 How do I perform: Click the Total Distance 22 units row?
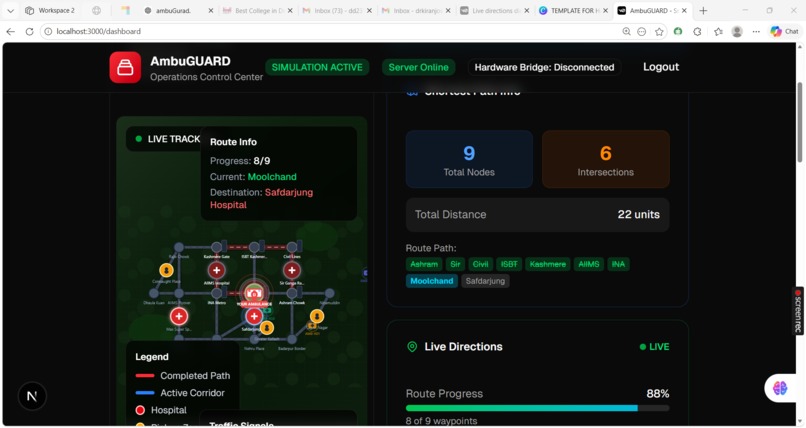[x=537, y=215]
